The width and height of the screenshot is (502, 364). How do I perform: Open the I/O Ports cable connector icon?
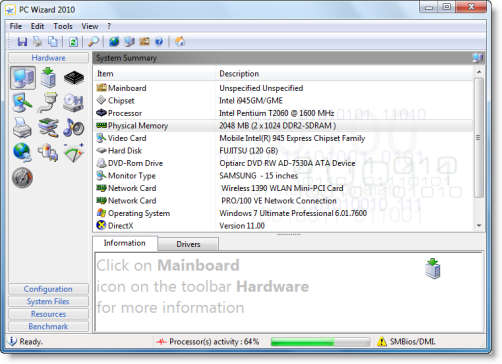[48, 103]
